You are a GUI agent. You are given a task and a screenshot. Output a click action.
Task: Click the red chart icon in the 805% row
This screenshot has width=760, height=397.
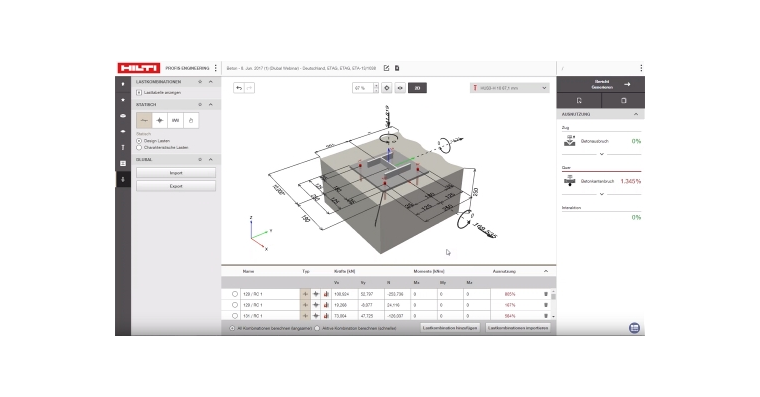[x=326, y=294]
